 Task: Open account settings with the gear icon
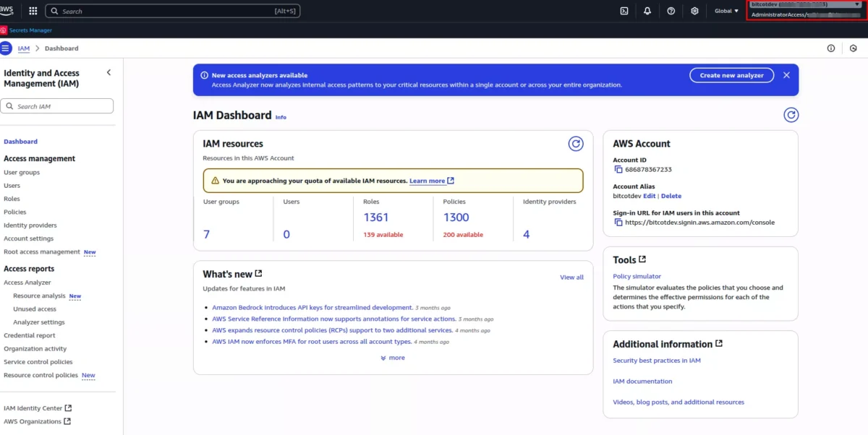693,10
